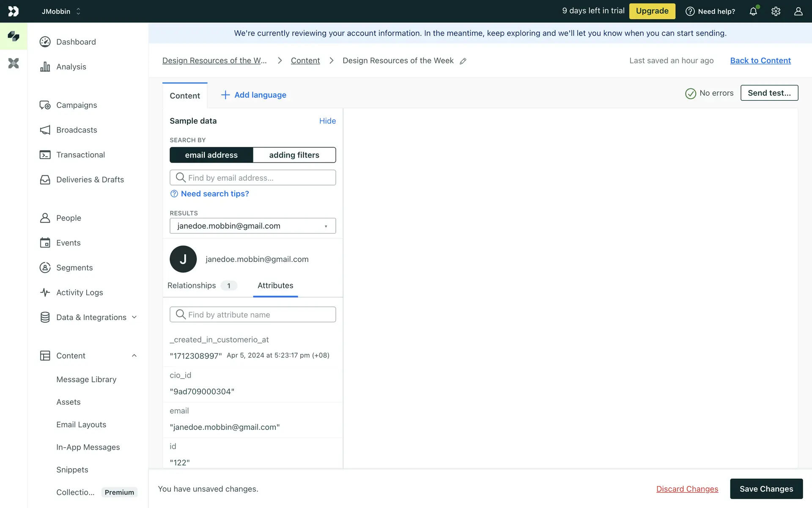Click the Activity Logs pulse icon
This screenshot has width=812, height=508.
click(45, 293)
